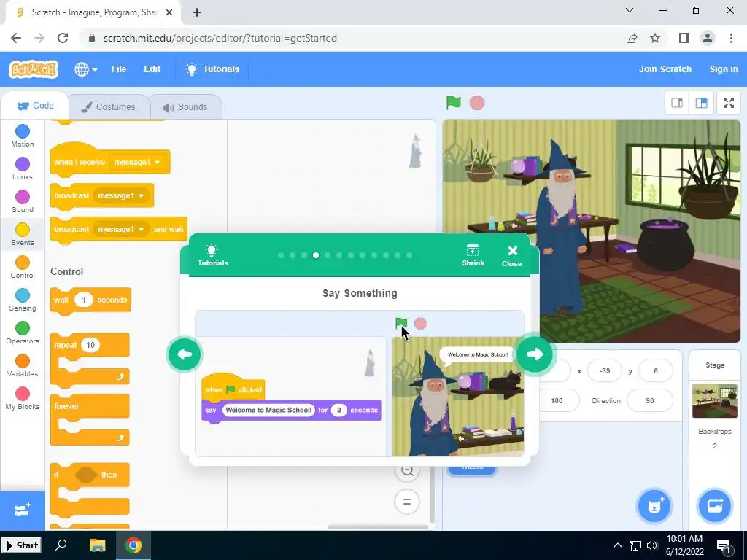Open taskbar search

[61, 545]
